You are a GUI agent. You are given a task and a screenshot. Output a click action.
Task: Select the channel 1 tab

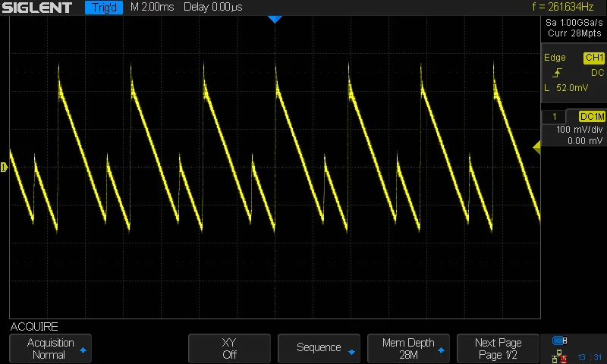(x=555, y=117)
